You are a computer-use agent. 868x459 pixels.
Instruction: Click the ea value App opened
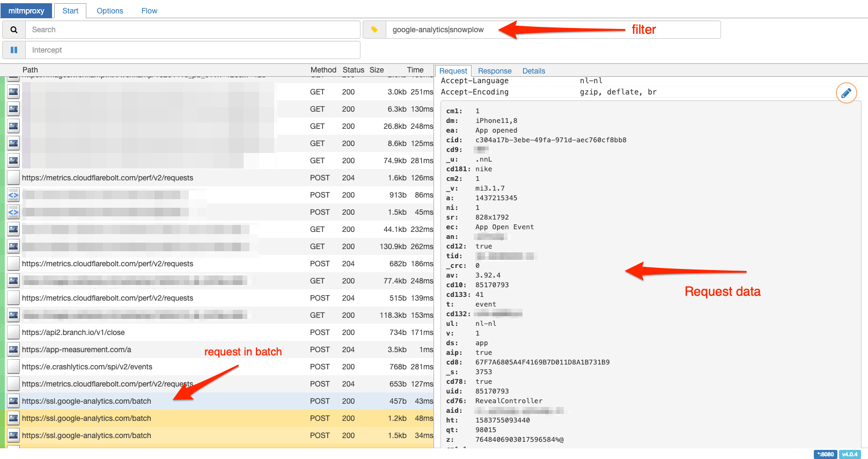point(496,130)
